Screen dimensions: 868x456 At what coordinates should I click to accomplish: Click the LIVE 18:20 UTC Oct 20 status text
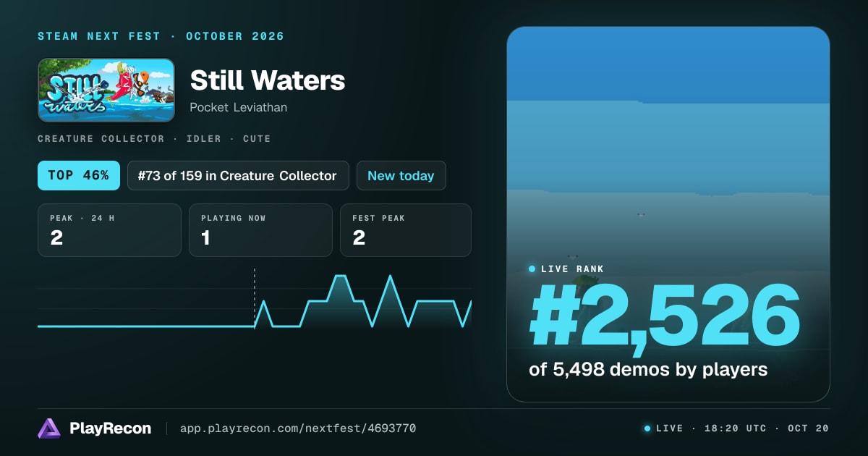coord(742,428)
